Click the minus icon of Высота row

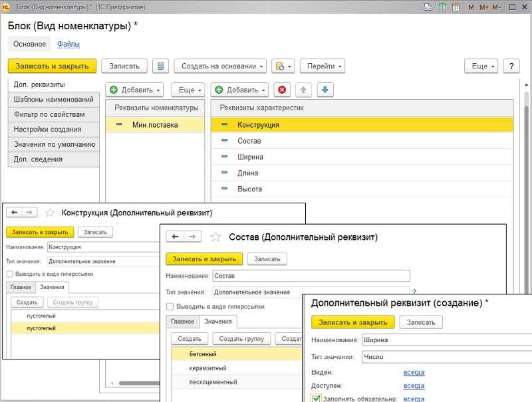coord(224,188)
